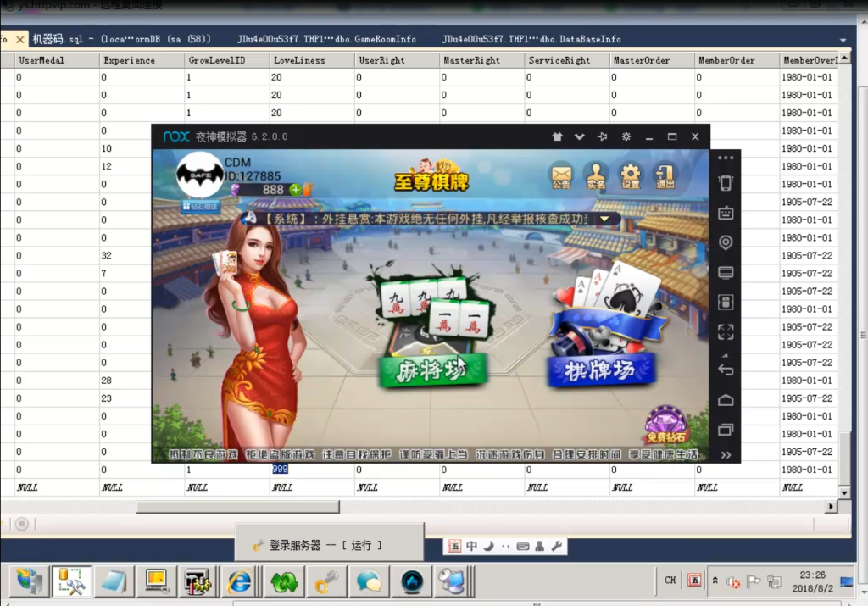
Task: Open IME soft keyboard icon
Action: tap(522, 546)
